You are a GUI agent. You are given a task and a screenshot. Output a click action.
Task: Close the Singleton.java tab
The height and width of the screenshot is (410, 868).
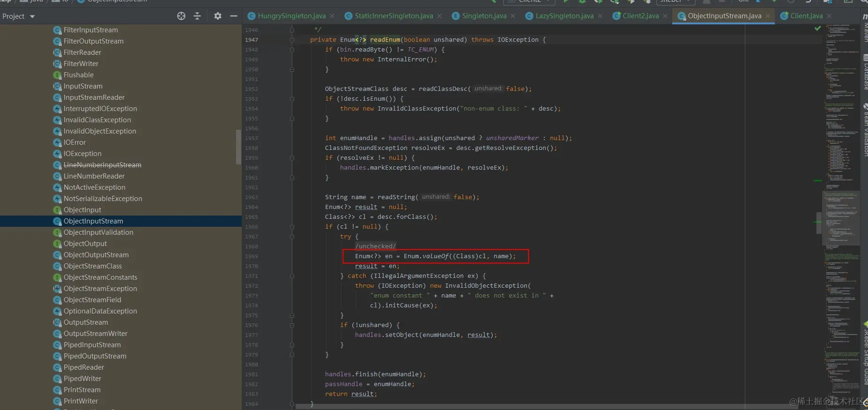point(513,16)
